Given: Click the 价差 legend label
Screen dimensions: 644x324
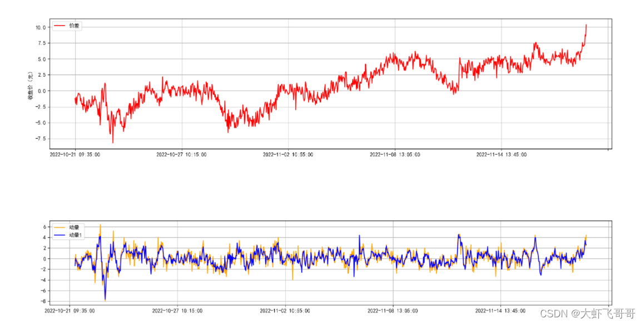Looking at the screenshot, I should 74,26.
